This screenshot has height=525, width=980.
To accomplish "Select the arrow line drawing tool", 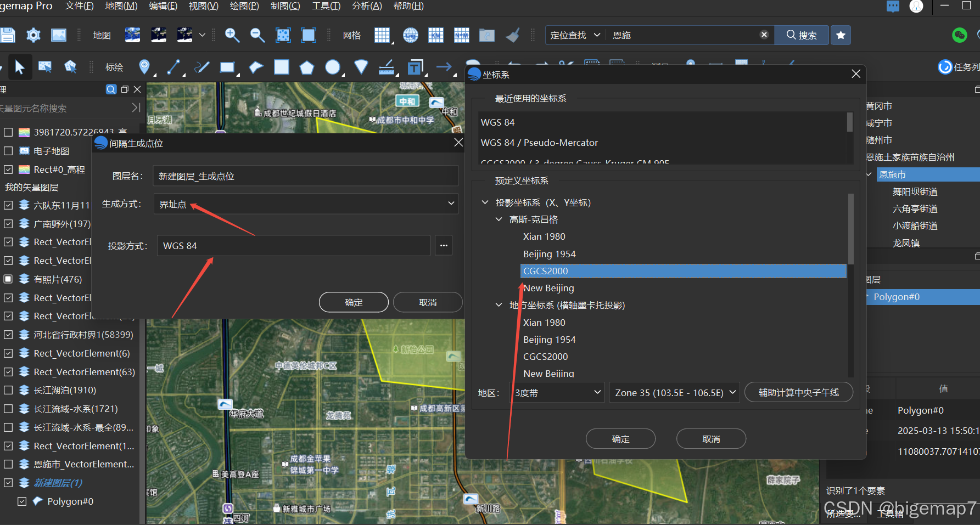I will (x=444, y=67).
